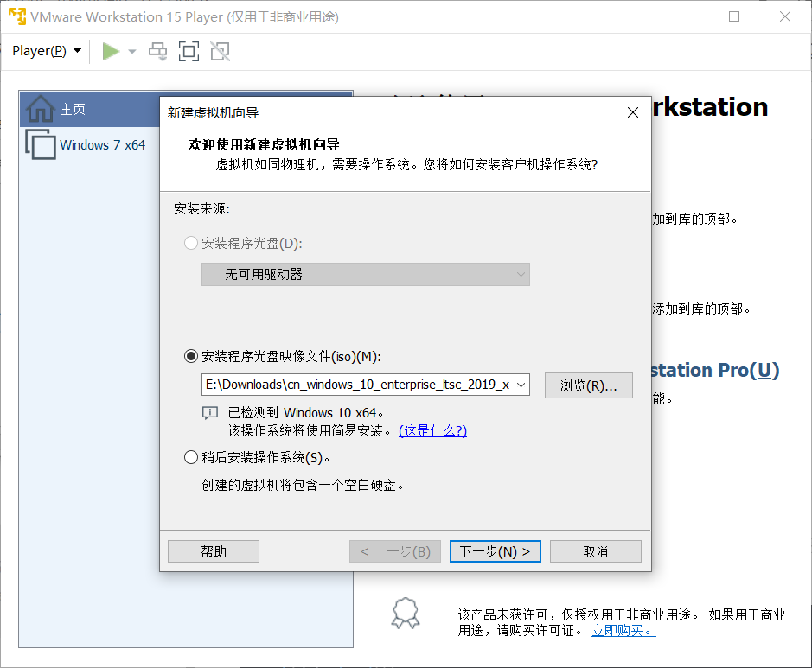Click the home house icon

41,109
